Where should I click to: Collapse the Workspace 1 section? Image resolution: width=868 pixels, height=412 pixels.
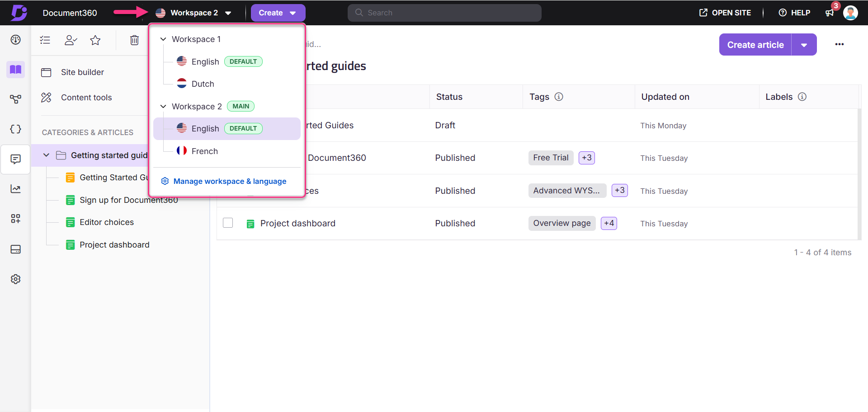click(163, 39)
